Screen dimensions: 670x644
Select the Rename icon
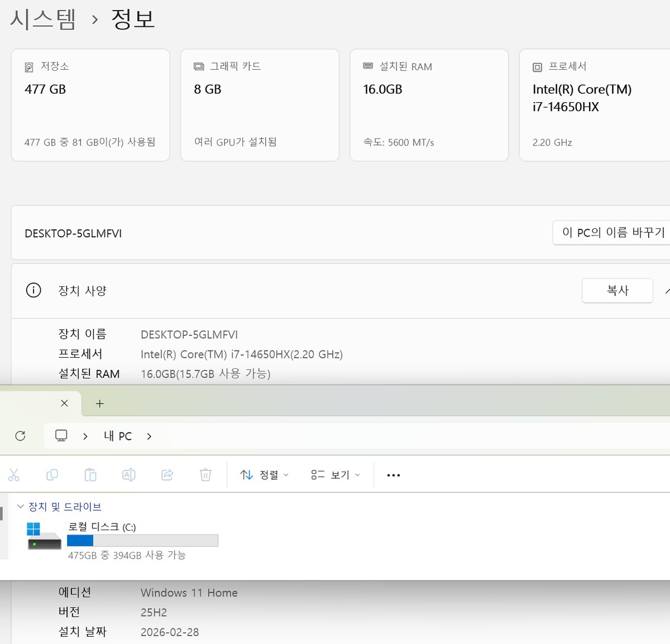click(128, 474)
